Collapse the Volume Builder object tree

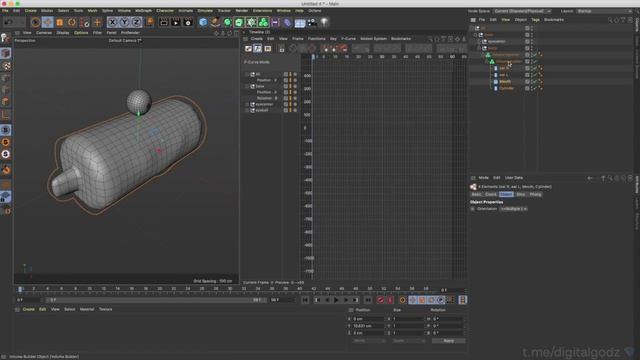click(x=487, y=61)
